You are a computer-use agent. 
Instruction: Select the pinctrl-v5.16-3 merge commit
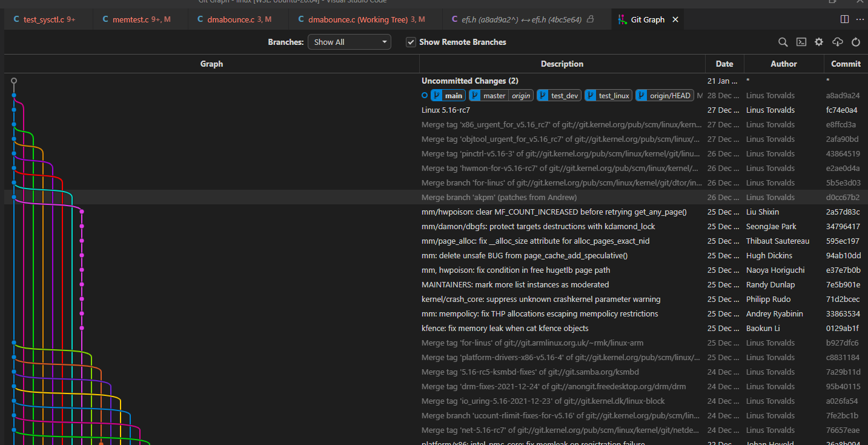point(436,154)
